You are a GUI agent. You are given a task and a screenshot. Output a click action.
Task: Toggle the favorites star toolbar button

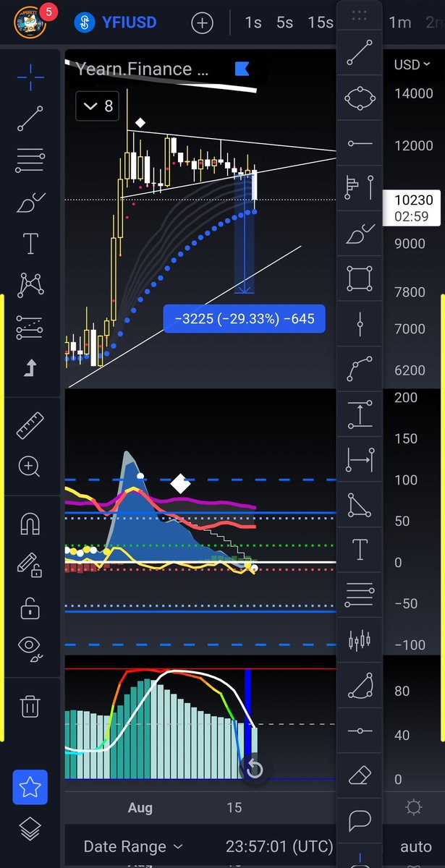click(x=30, y=788)
